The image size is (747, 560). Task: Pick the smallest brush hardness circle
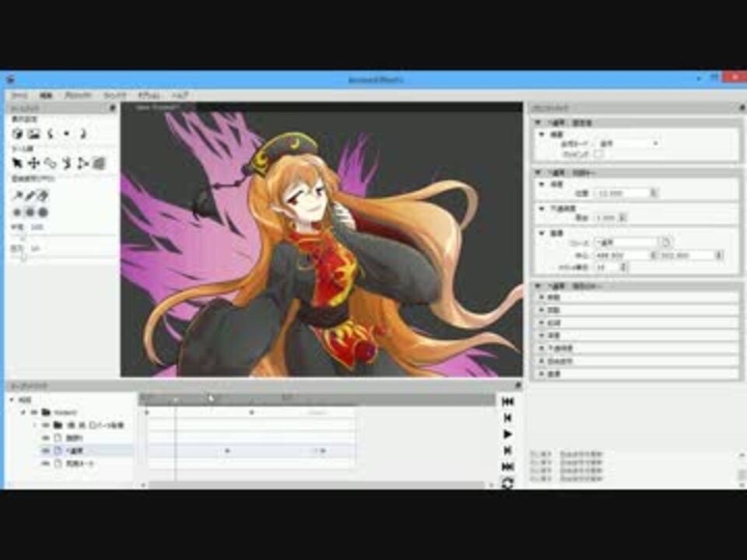pos(18,212)
